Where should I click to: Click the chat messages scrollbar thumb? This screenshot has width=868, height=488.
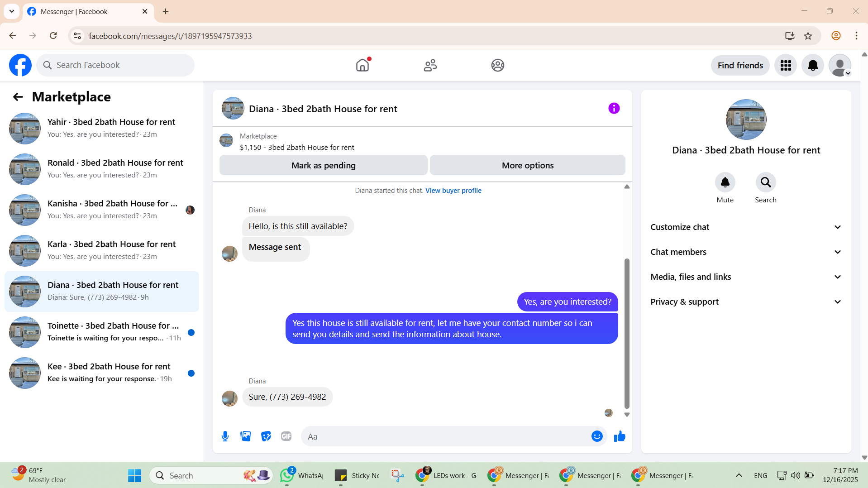[x=627, y=334]
